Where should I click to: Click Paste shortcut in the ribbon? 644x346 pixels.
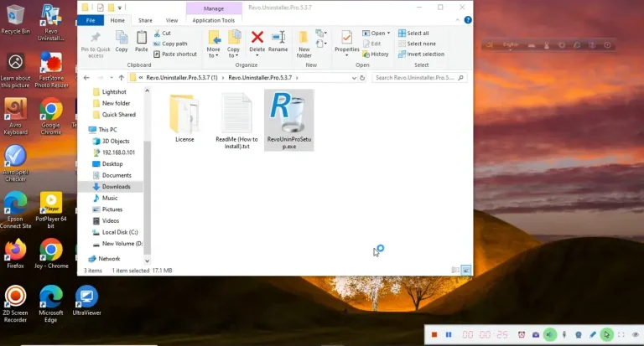[175, 54]
